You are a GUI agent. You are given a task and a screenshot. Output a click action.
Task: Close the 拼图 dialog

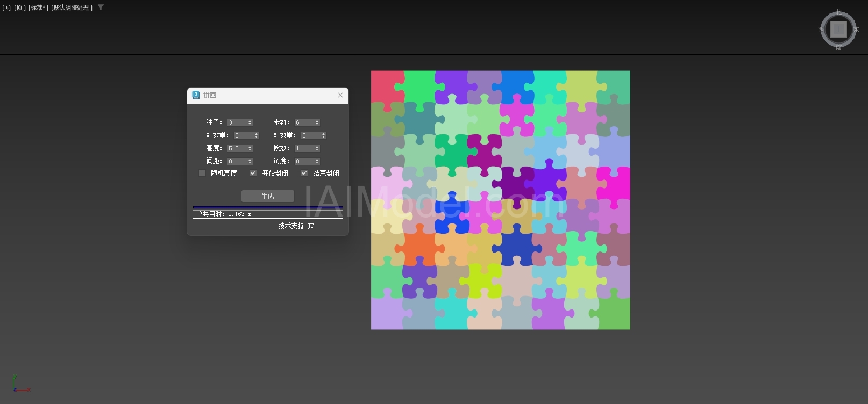340,95
